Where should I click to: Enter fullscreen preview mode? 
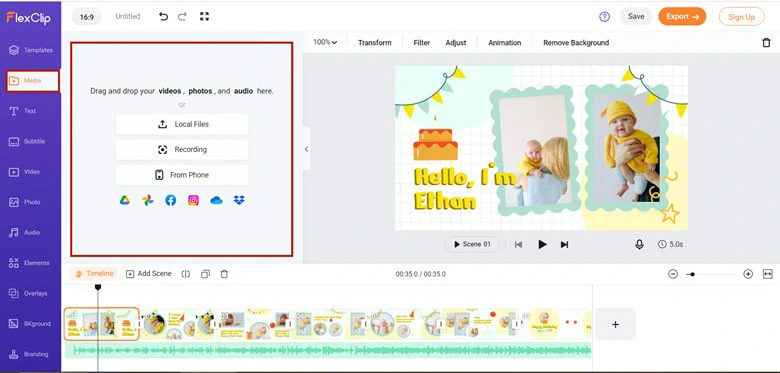[x=204, y=16]
